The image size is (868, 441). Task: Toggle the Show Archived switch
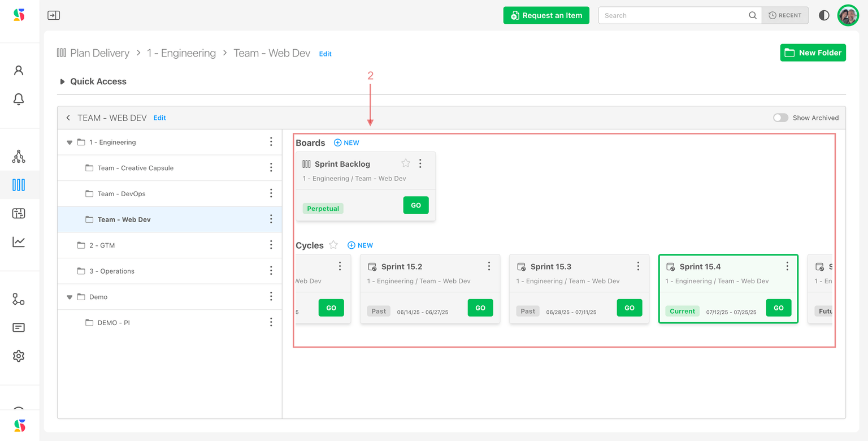click(x=780, y=118)
